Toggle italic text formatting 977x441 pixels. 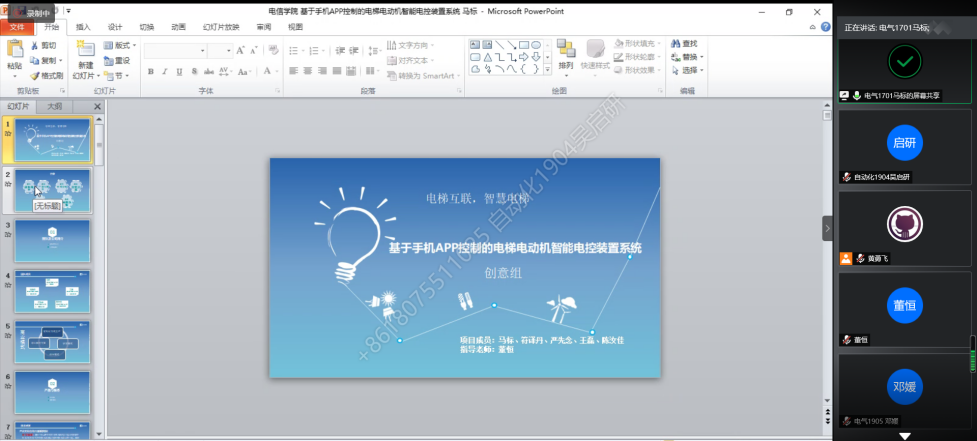(x=164, y=71)
